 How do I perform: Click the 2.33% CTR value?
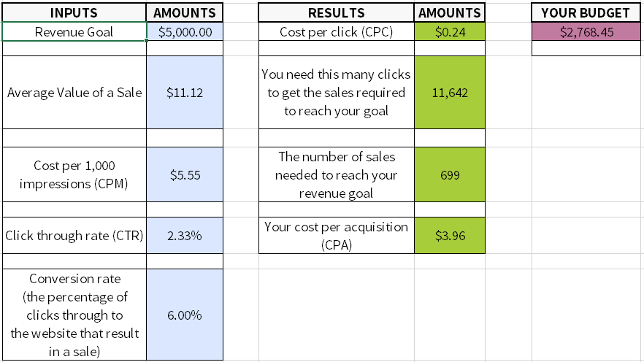pos(185,235)
